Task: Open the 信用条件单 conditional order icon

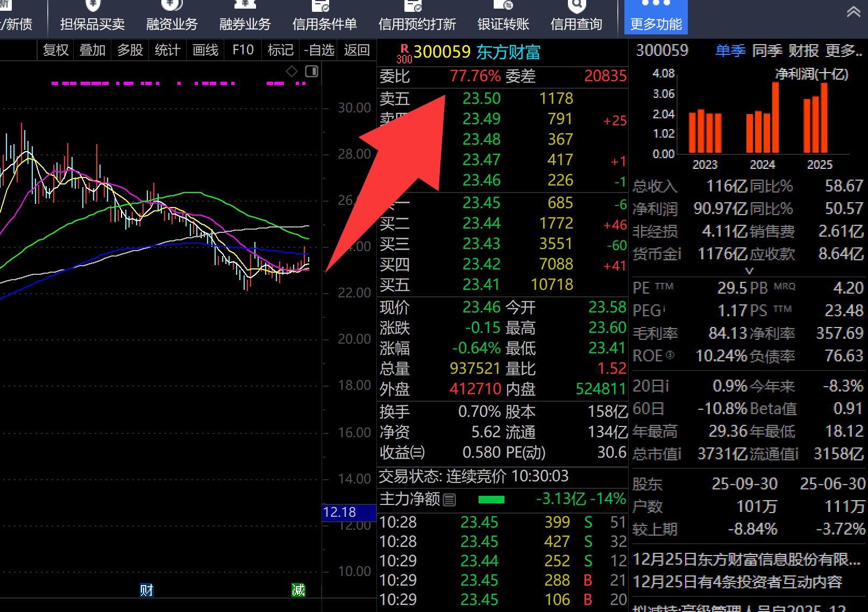Action: [x=324, y=16]
